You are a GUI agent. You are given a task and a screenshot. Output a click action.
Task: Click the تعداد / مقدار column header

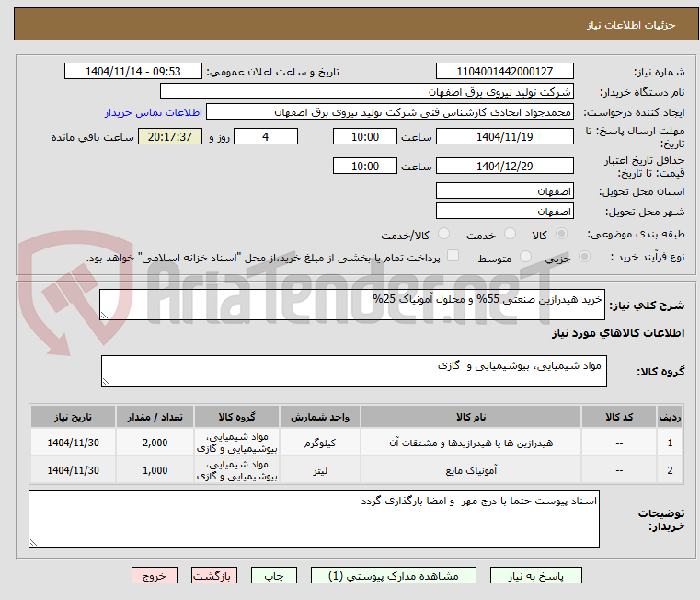[155, 417]
